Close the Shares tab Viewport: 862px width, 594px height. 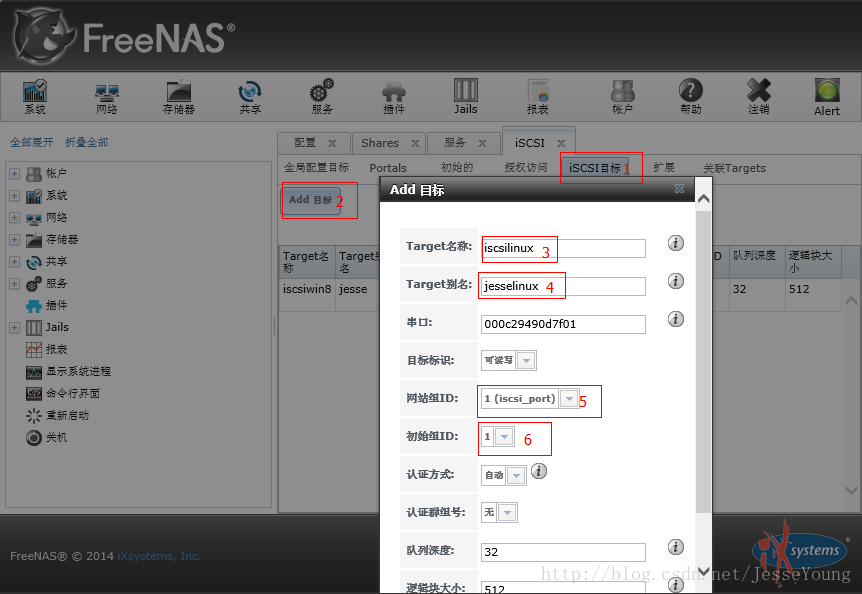point(415,143)
